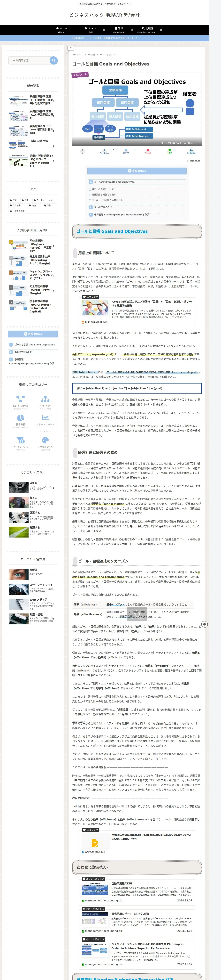The width and height of the screenshot is (221, 980).
Task: Open the リベラルアーツ subcategory tile
Action: click(x=45, y=444)
